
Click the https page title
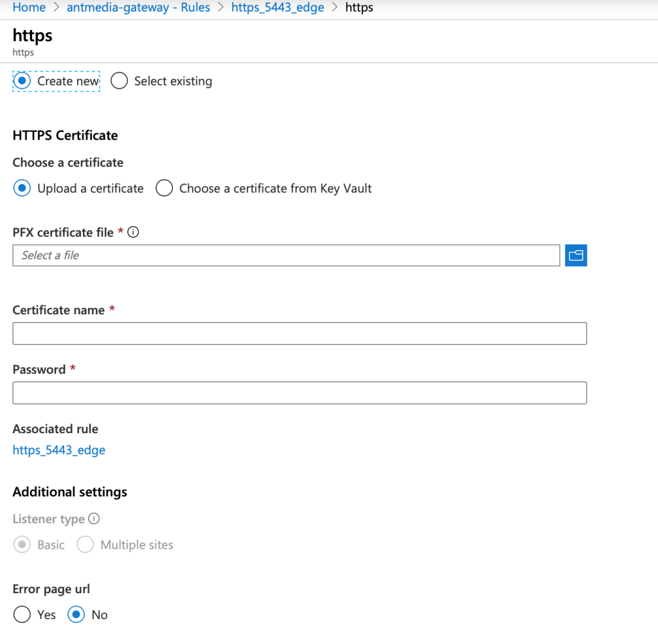tap(32, 36)
